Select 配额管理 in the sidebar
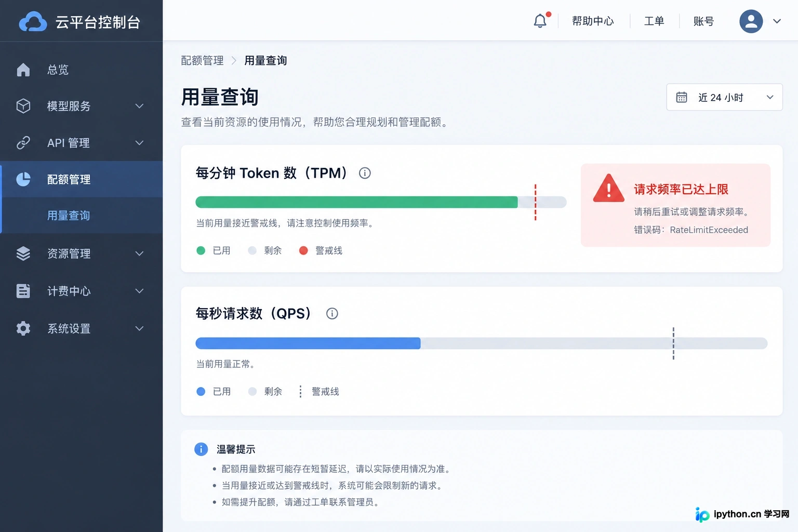798x532 pixels. [x=82, y=179]
